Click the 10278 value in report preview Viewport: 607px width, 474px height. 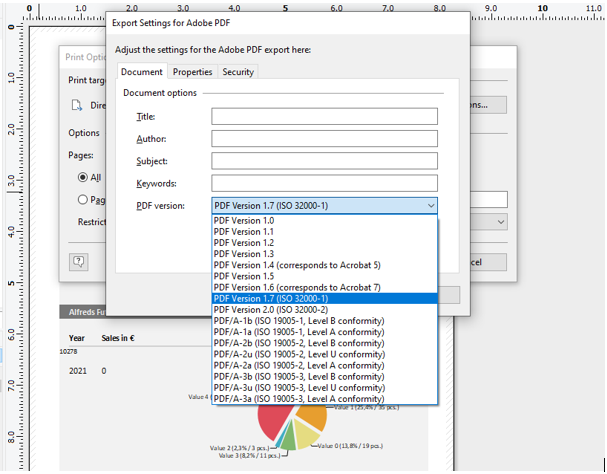coord(68,352)
